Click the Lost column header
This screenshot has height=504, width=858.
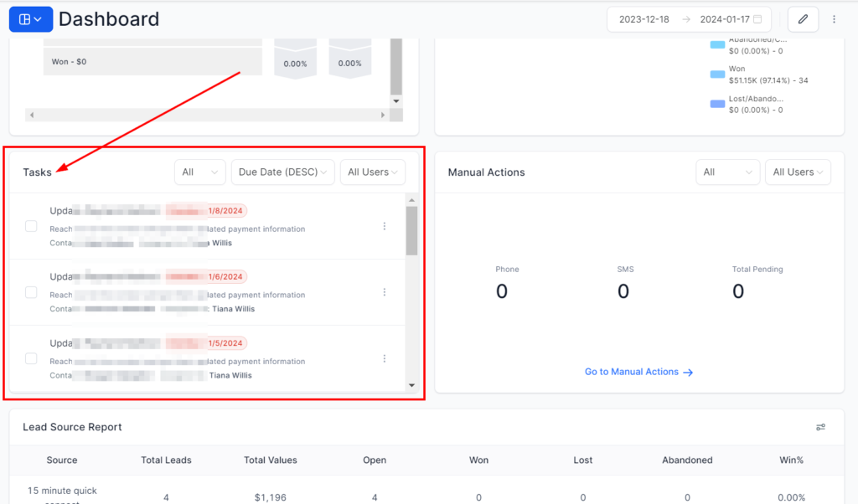click(583, 460)
